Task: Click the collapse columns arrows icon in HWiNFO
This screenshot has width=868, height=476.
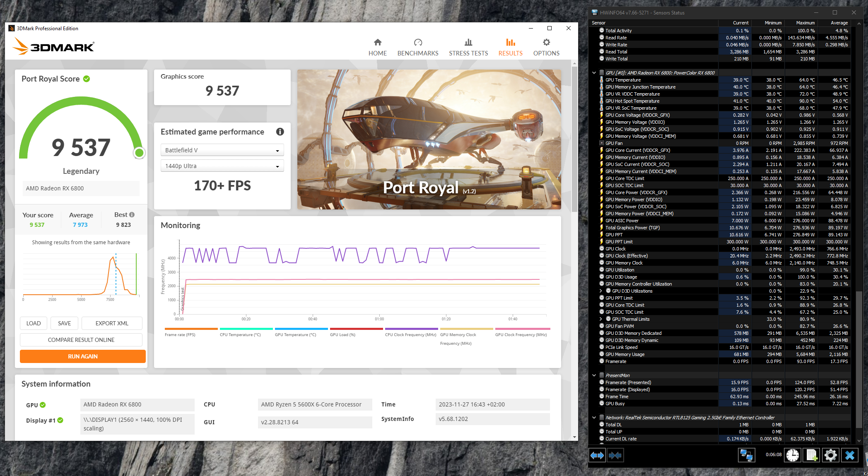Action: 615,455
